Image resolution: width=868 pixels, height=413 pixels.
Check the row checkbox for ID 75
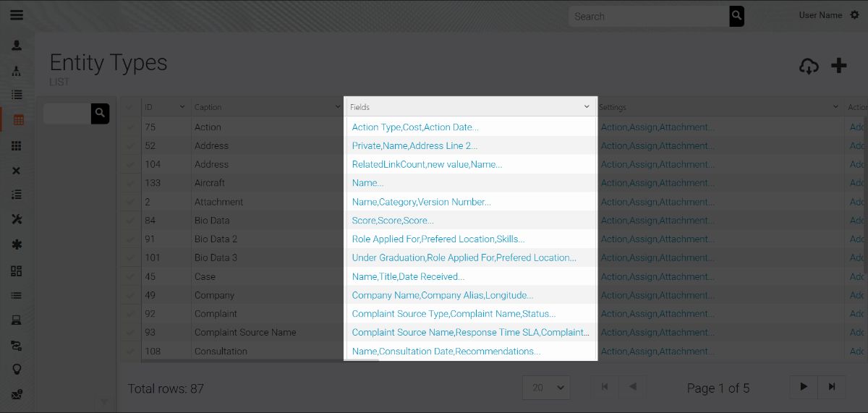point(130,127)
